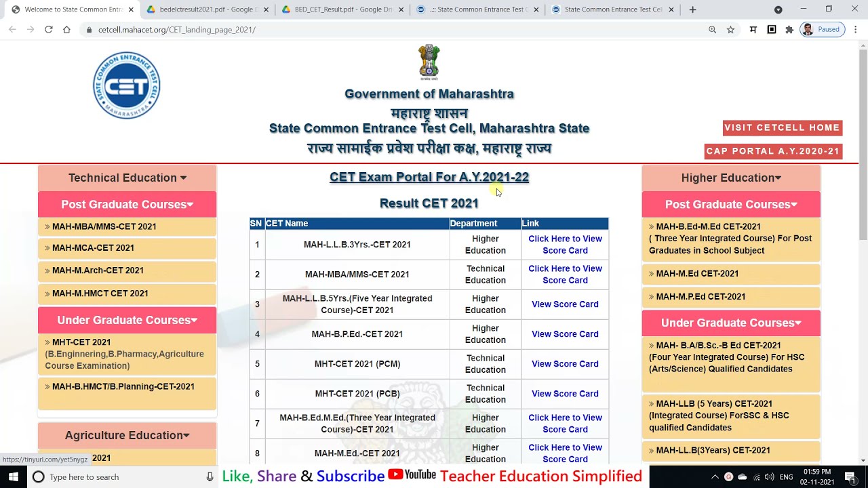The height and width of the screenshot is (488, 868).
Task: Open View Score Card for MHT-CET 2021 (PCM)
Action: [564, 364]
